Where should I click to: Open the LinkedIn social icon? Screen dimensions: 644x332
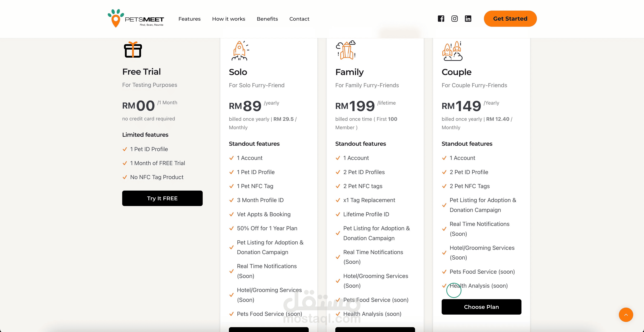click(x=468, y=19)
